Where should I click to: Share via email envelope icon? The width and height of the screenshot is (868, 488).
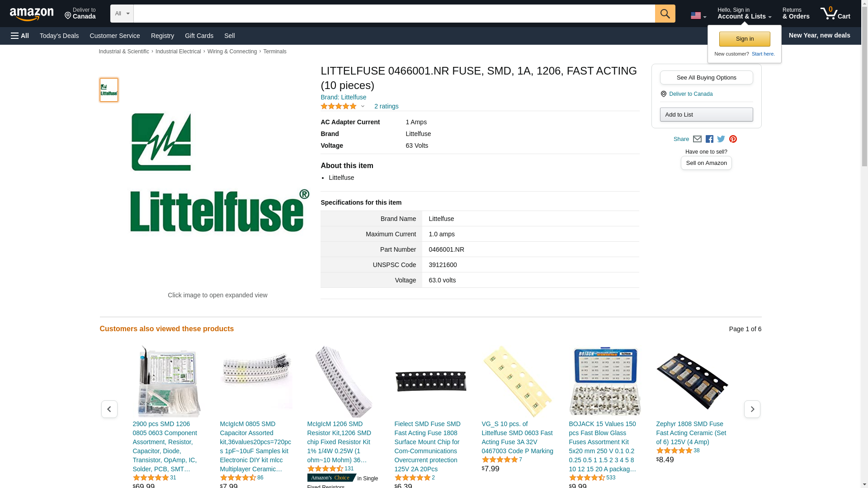(x=697, y=139)
